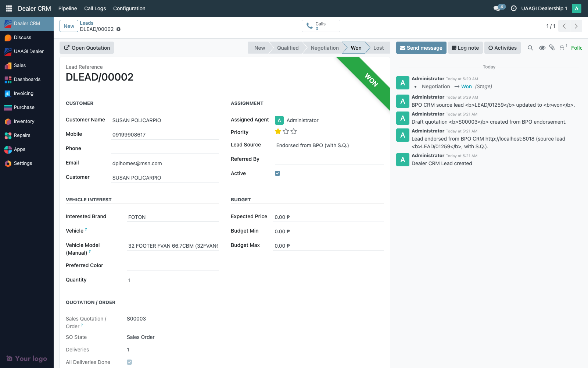Open the conversations chat icon
The image size is (588, 368).
(x=497, y=8)
